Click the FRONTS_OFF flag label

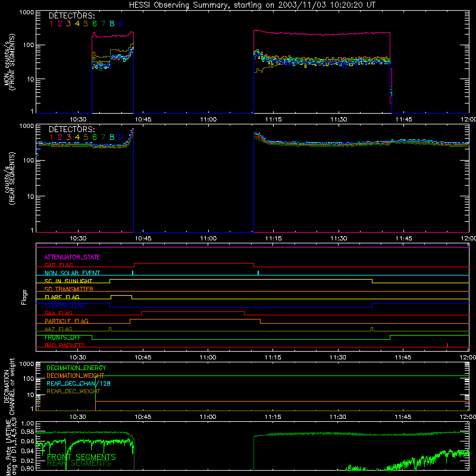(x=62, y=337)
